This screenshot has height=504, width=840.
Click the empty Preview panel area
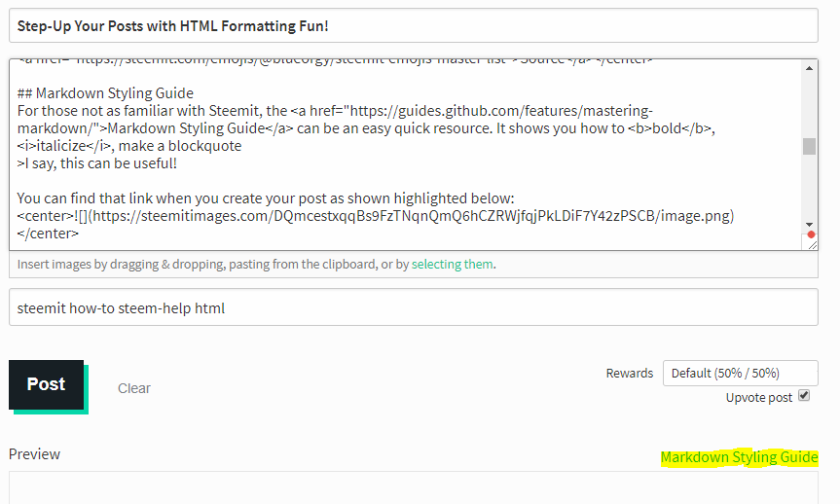(x=413, y=487)
